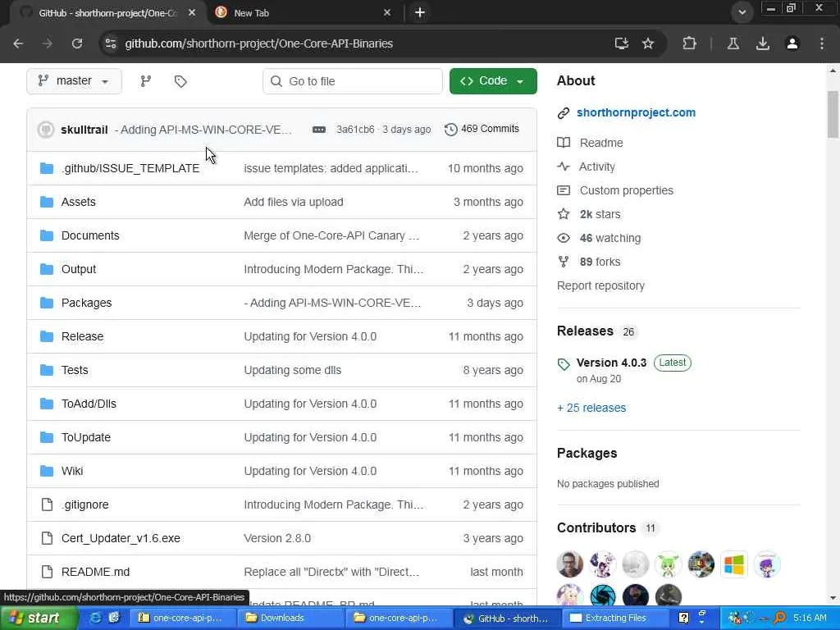Open skulltrail author link
Screen dimensions: 840x630
click(84, 130)
